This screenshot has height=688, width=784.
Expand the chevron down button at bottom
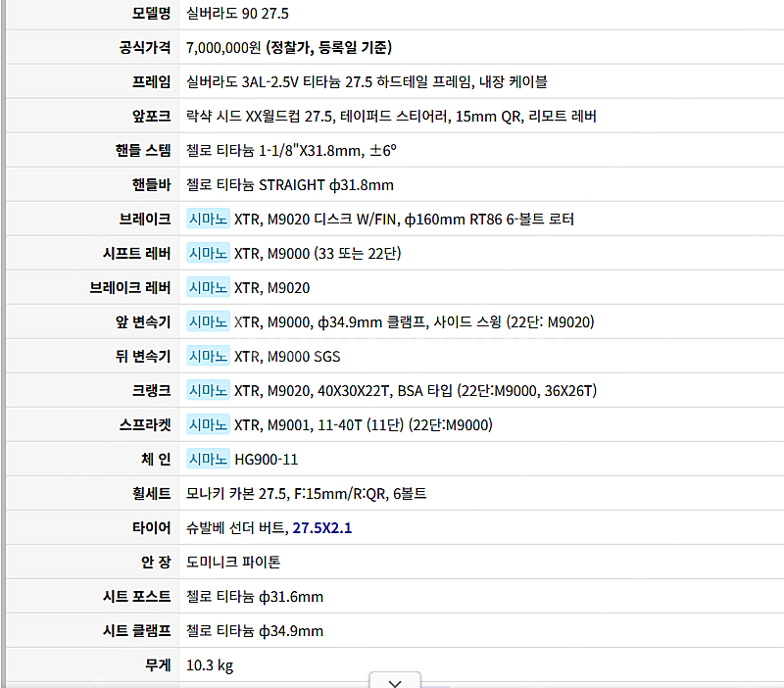(x=395, y=681)
